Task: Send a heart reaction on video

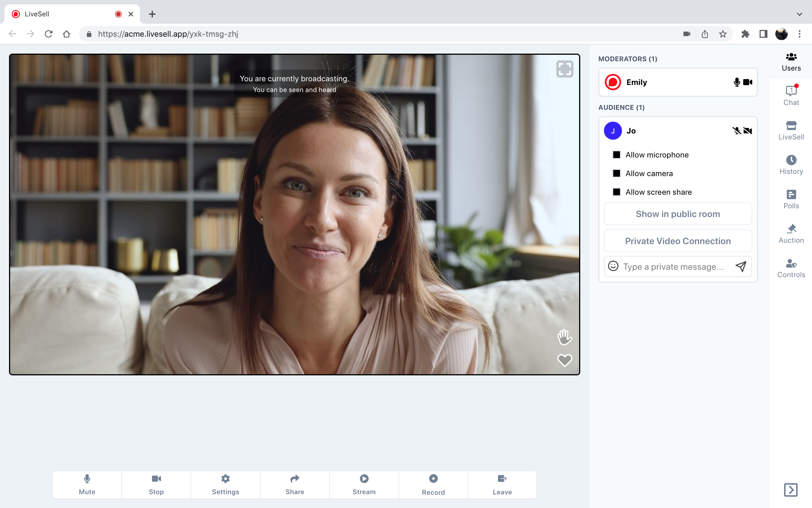Action: tap(565, 360)
